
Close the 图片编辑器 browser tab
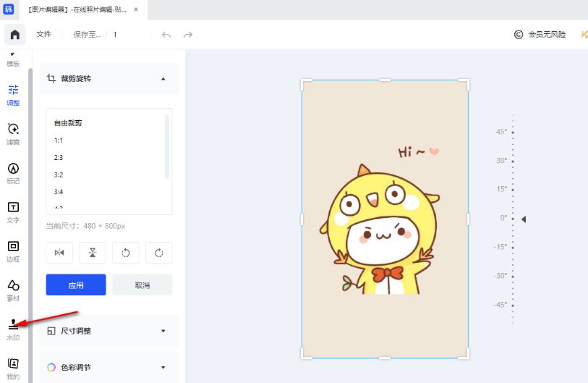136,9
